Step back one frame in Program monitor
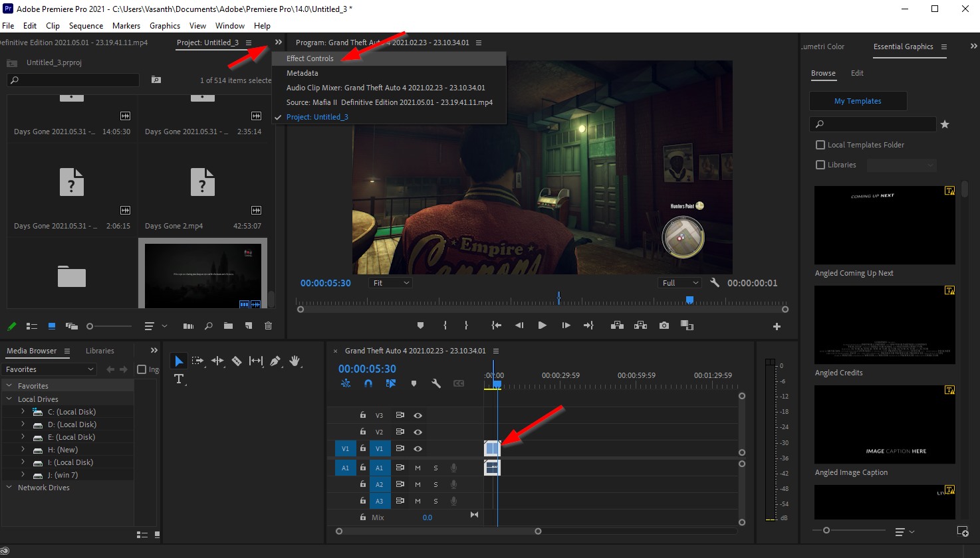The width and height of the screenshot is (980, 558). (519, 325)
